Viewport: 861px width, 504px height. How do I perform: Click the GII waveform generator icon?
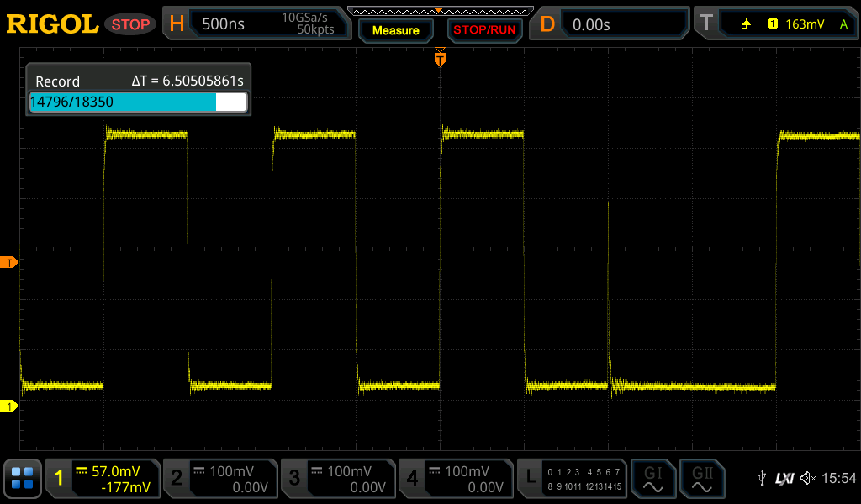pos(702,478)
